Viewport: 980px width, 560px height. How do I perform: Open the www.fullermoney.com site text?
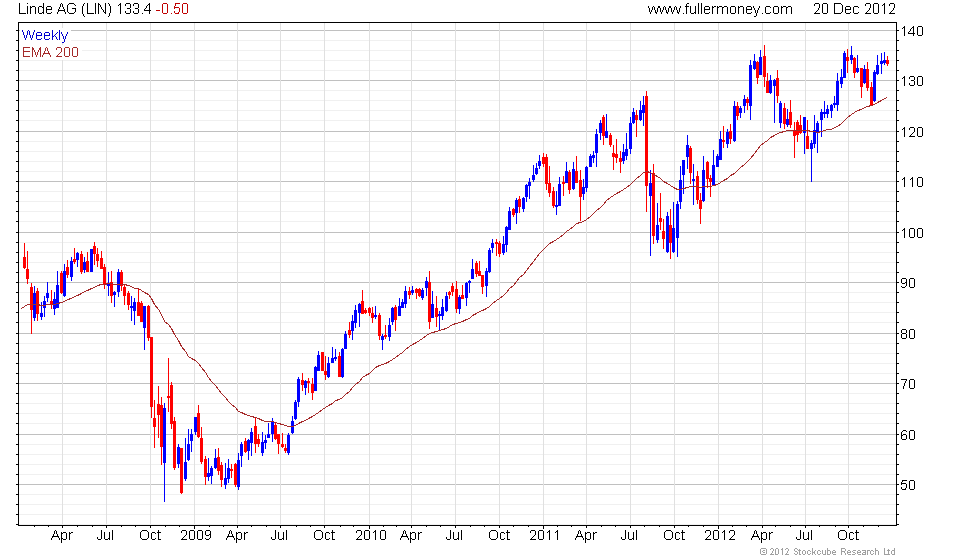[x=719, y=9]
